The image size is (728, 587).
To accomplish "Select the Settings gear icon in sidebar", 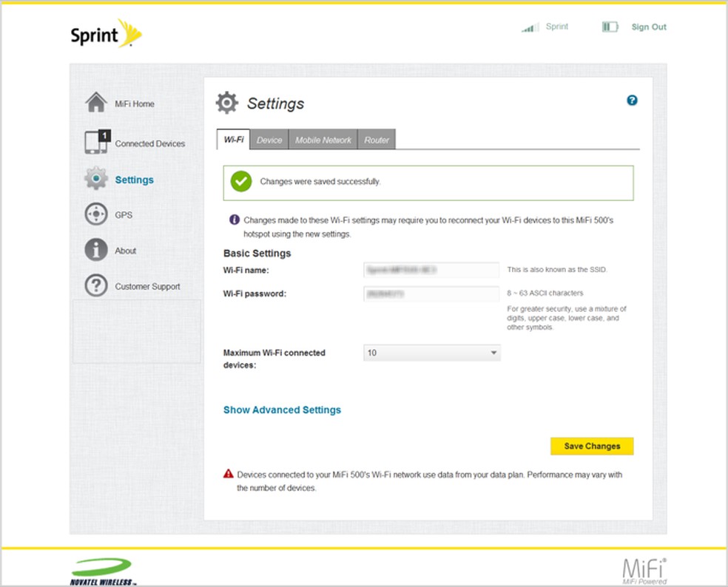I will (x=96, y=178).
